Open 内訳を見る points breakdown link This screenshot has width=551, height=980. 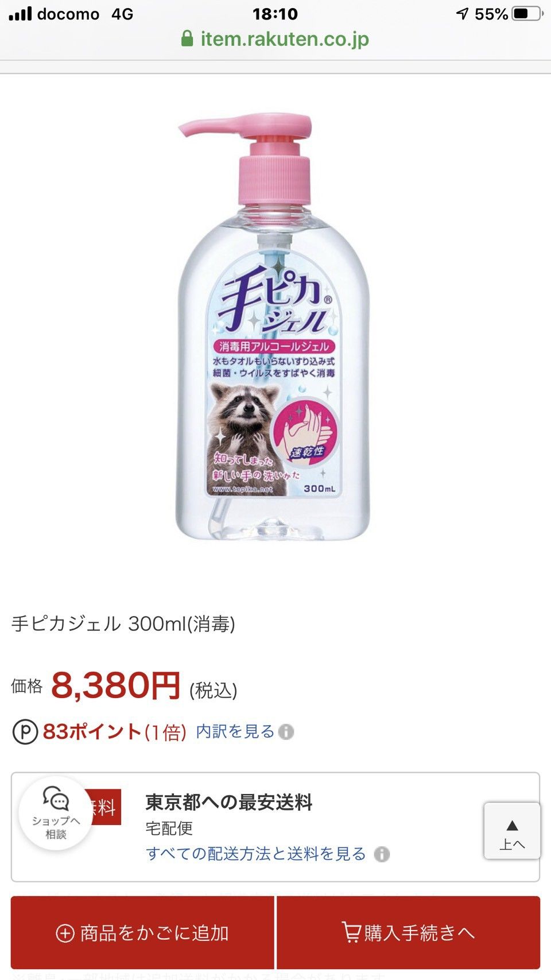(235, 731)
